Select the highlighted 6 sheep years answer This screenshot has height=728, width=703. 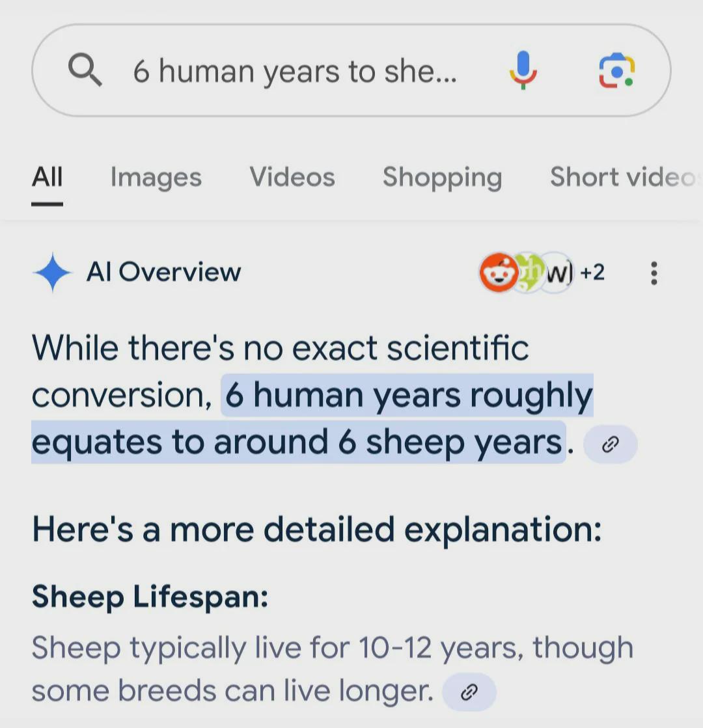coord(312,419)
